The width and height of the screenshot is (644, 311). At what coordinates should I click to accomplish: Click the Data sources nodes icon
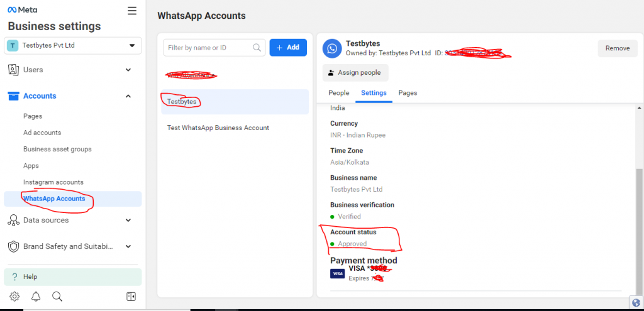[x=14, y=221]
